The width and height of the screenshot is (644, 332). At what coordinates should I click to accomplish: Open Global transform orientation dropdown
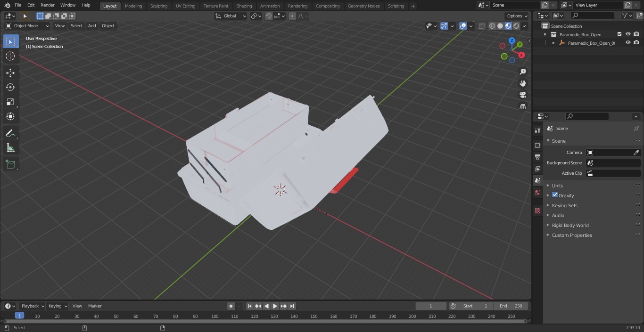pos(231,16)
